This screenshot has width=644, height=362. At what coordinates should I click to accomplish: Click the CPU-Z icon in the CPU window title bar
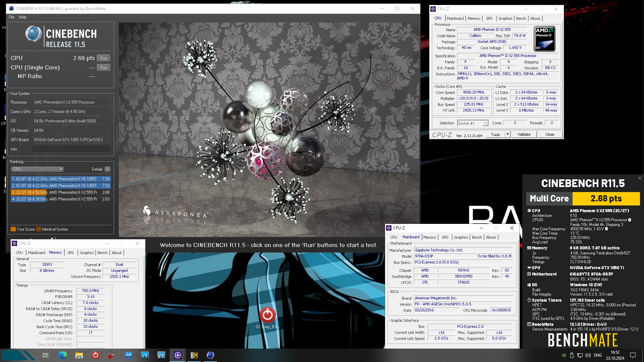click(433, 9)
